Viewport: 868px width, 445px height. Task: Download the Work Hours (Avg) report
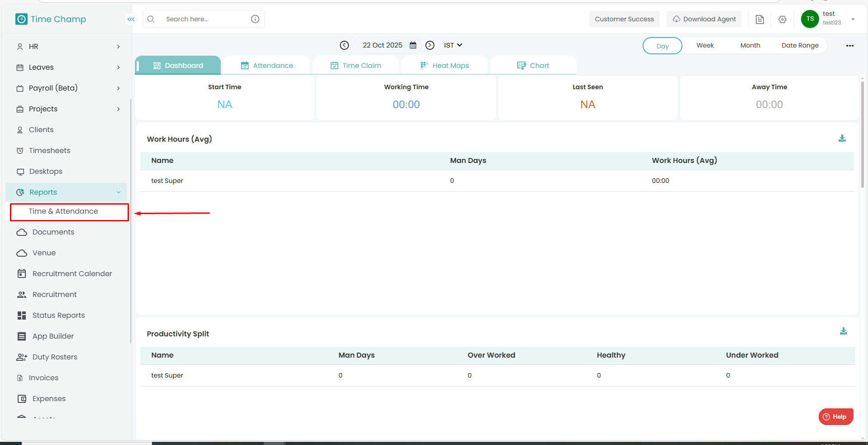tap(842, 139)
